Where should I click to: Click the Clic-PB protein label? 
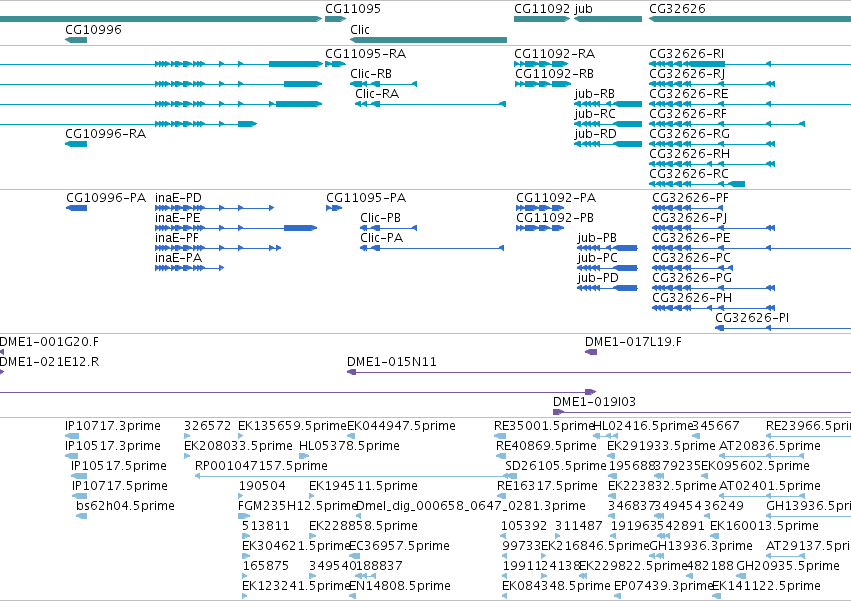coord(380,218)
